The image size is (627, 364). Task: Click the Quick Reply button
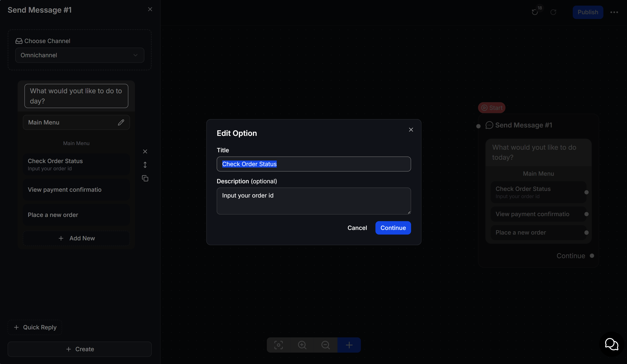coord(35,327)
